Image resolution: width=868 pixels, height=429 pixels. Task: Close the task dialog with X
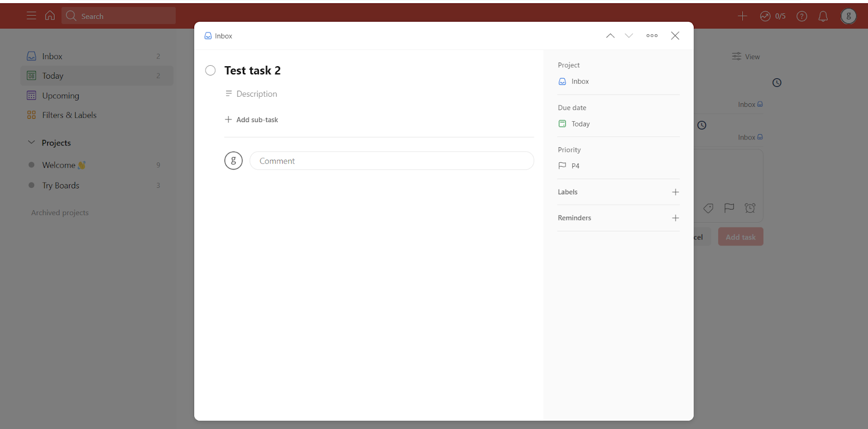click(675, 36)
